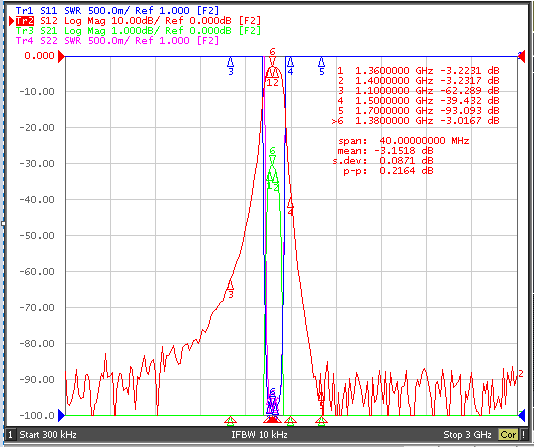Click red reference level arrow at 0.000
The height and width of the screenshot is (447, 534).
(x=61, y=56)
